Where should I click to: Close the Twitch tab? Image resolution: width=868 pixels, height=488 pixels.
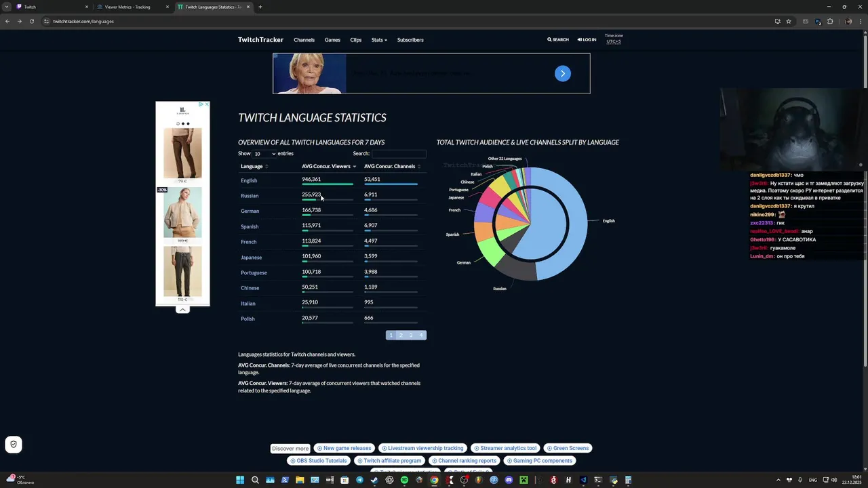tap(87, 7)
